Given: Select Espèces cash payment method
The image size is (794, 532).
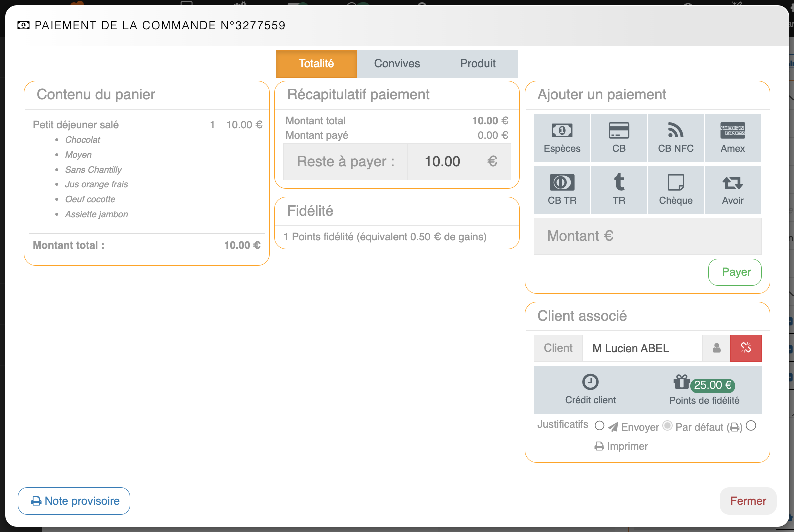Looking at the screenshot, I should click(562, 138).
